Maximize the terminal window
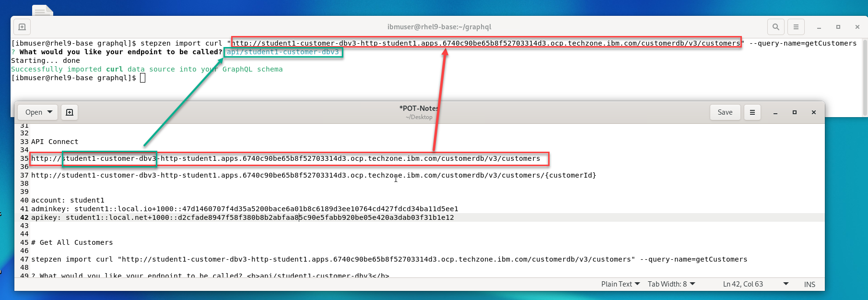Image resolution: width=868 pixels, height=300 pixels. click(838, 27)
